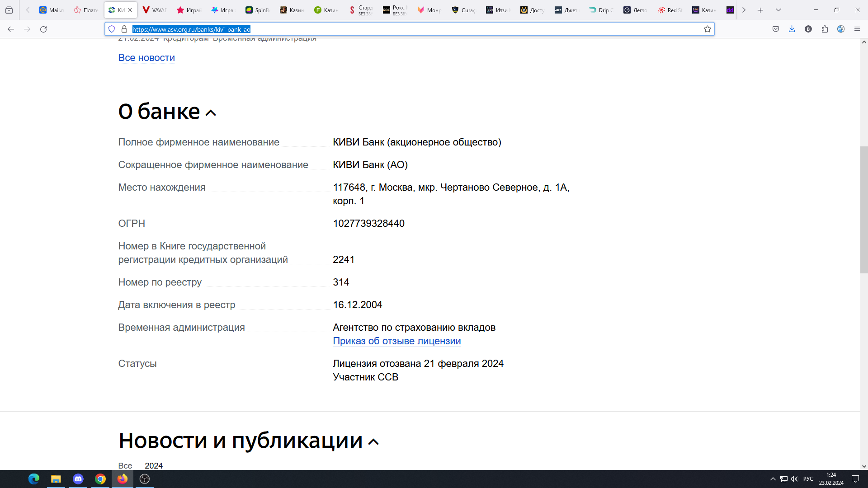Click the shield tracking protection icon
868x488 pixels.
tap(112, 29)
